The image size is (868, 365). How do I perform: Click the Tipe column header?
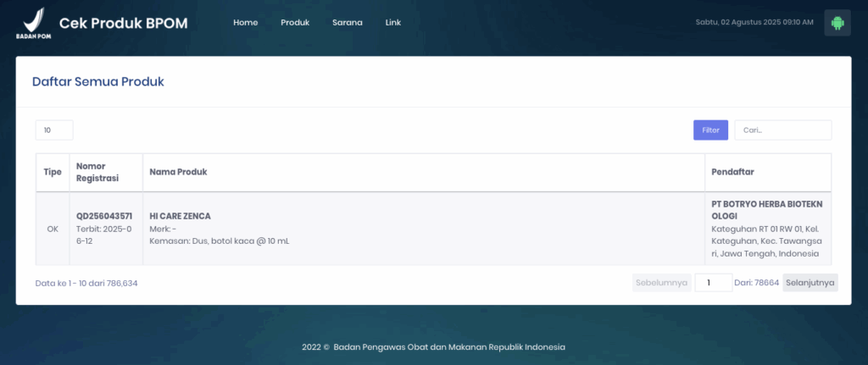(53, 172)
